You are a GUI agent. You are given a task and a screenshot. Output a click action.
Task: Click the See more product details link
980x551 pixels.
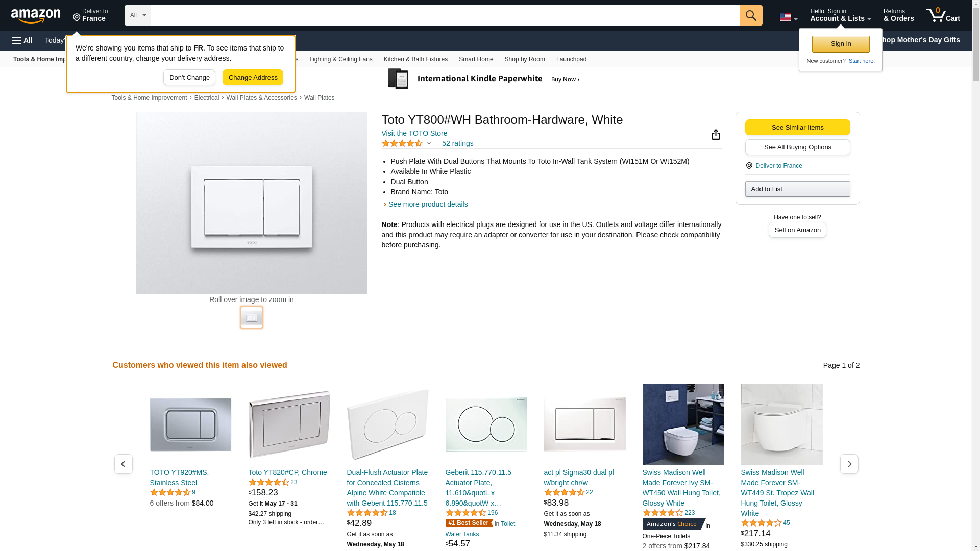pos(428,204)
